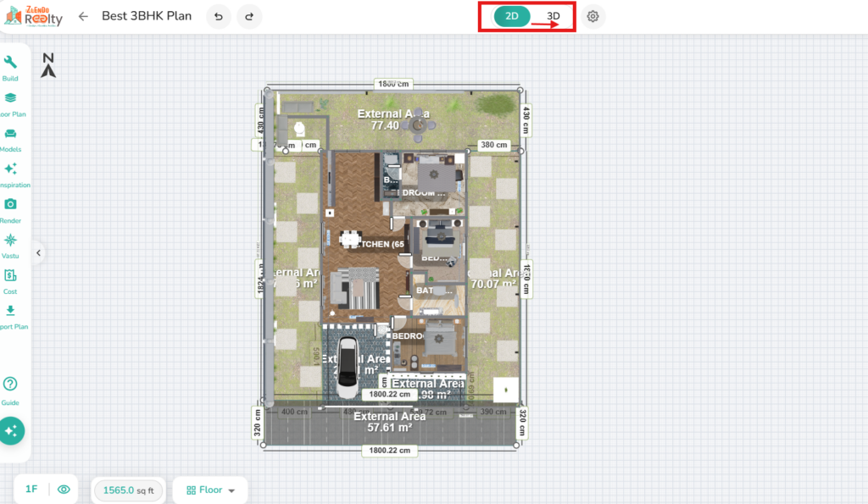Click the 1565.0 sq ft area badge
This screenshot has height=504, width=868.
tap(129, 490)
